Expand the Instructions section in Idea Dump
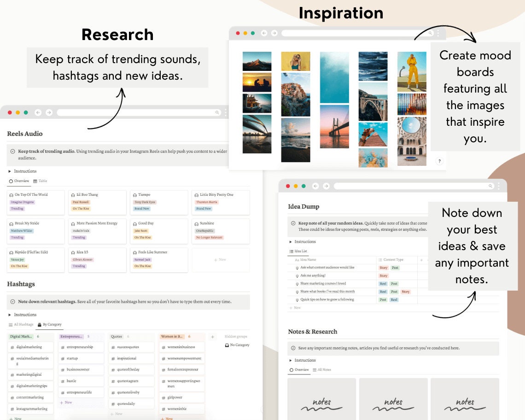 291,241
